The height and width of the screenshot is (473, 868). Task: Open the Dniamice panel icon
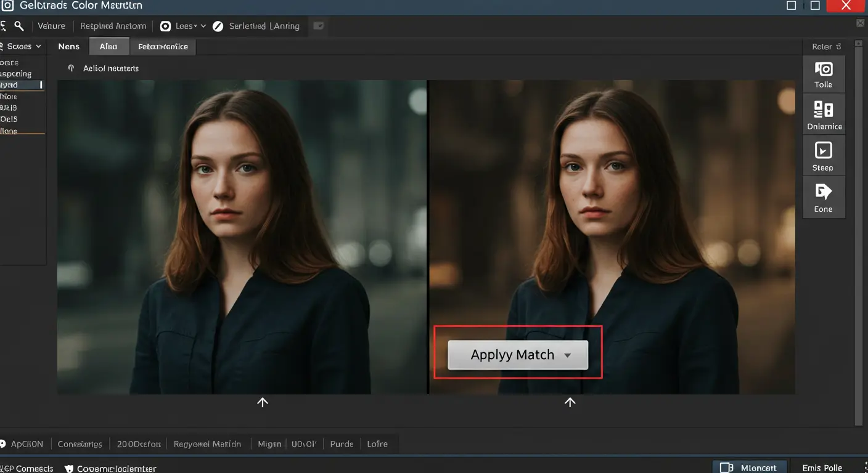(824, 110)
